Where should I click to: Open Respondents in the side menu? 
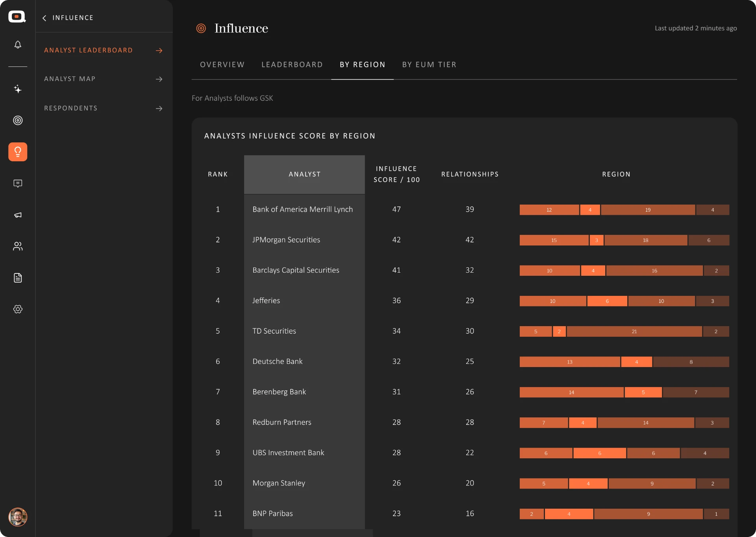(x=71, y=108)
